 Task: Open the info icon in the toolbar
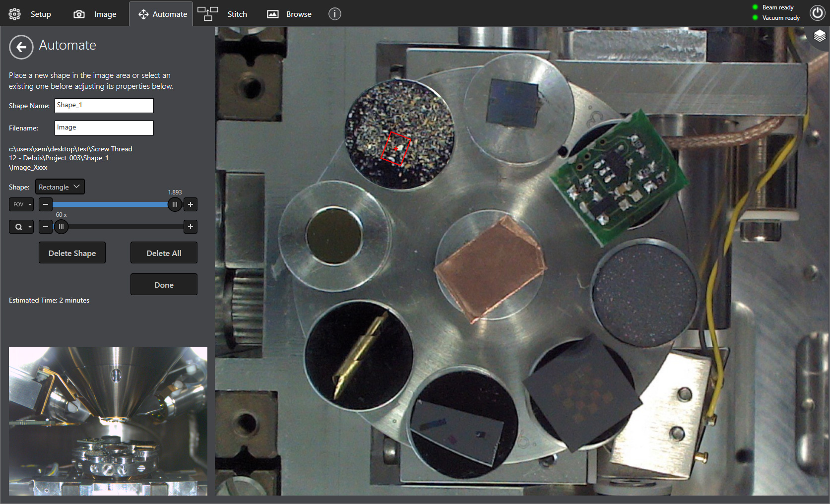[334, 14]
